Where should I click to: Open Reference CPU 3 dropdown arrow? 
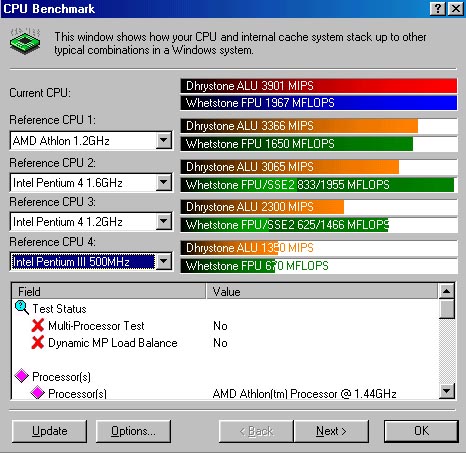coord(163,221)
